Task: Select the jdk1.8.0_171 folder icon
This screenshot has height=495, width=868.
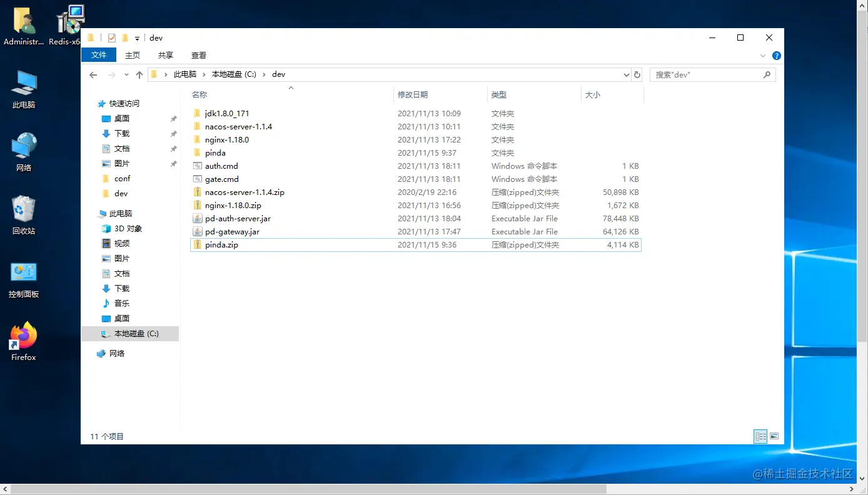Action: (x=197, y=114)
